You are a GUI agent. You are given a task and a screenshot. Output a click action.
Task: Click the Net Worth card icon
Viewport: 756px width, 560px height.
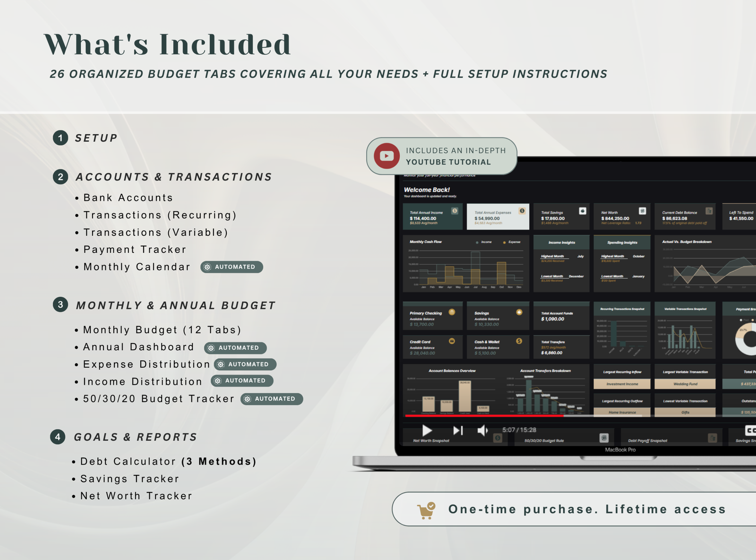(x=643, y=211)
